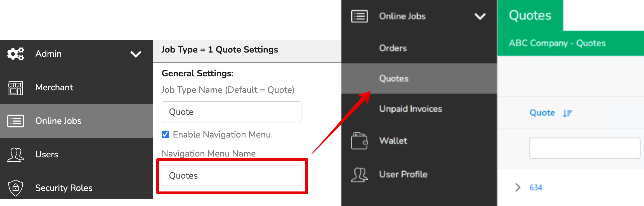644x206 pixels.
Task: Open Wallet menu item
Action: [x=419, y=141]
